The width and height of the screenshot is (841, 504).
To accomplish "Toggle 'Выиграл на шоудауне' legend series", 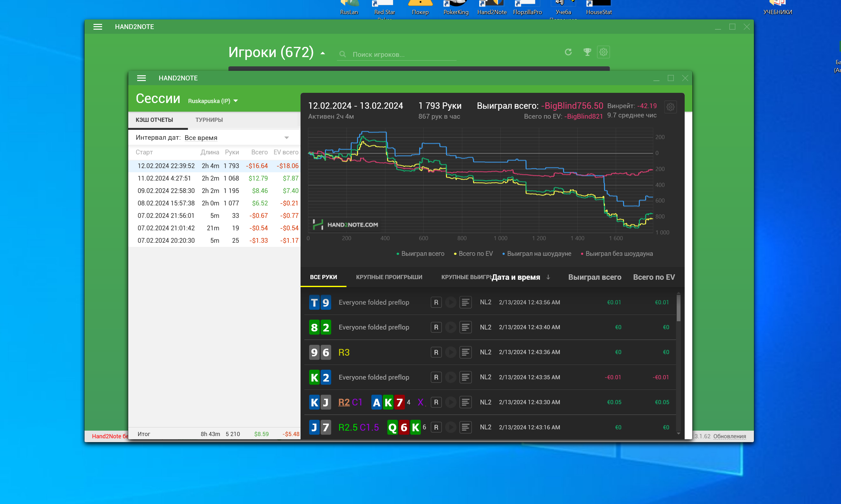I will tap(537, 254).
